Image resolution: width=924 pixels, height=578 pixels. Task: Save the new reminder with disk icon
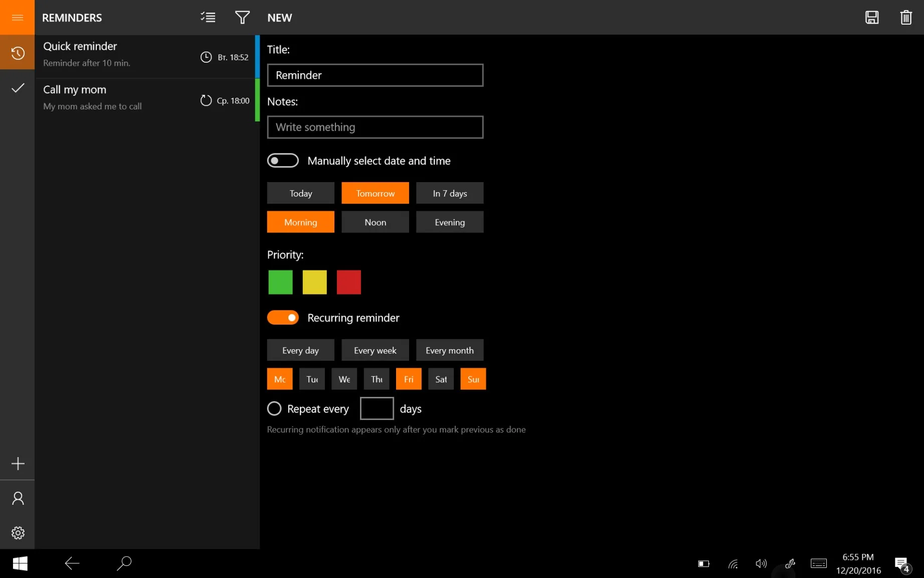(872, 18)
